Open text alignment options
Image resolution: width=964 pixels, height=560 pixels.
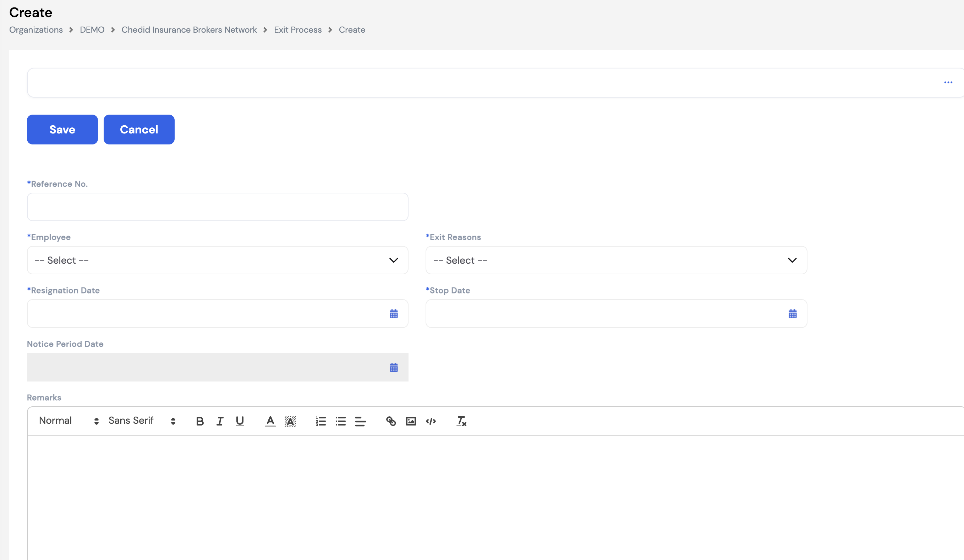tap(360, 421)
